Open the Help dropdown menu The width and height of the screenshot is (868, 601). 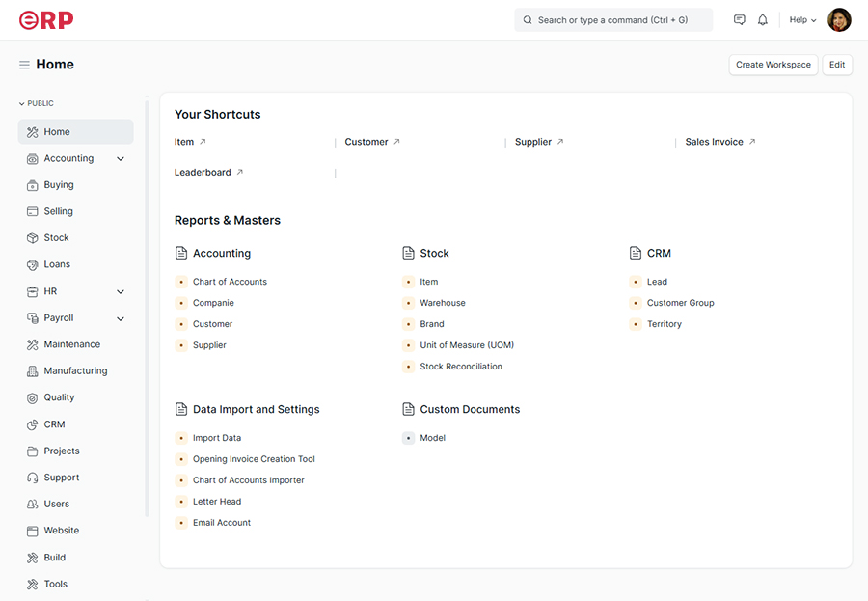[802, 20]
